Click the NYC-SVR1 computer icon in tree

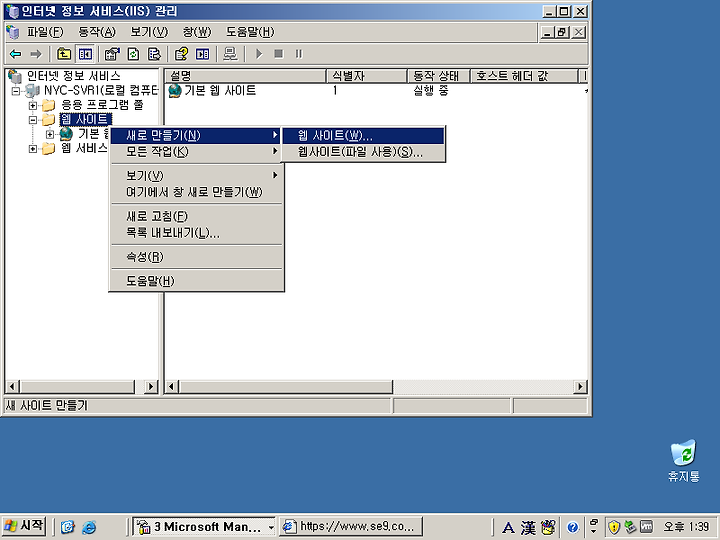click(x=32, y=90)
